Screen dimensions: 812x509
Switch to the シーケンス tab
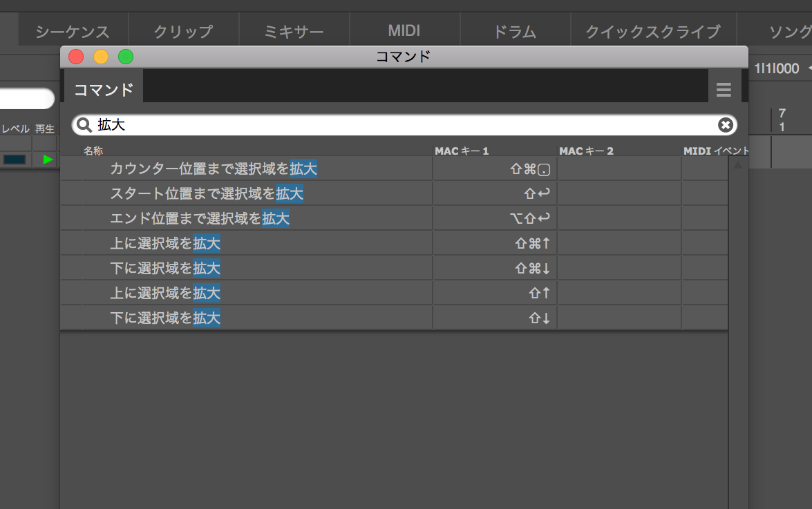point(73,31)
